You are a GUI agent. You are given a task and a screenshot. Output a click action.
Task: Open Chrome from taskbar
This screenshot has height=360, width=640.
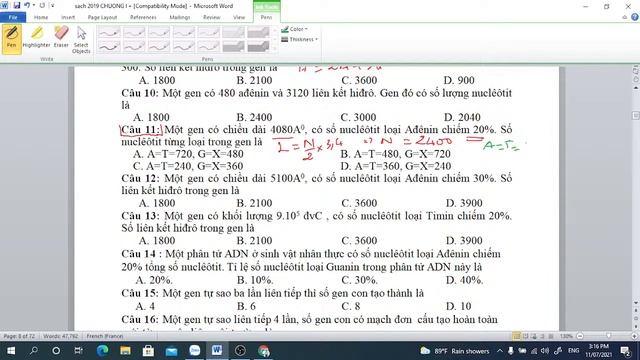click(x=264, y=351)
